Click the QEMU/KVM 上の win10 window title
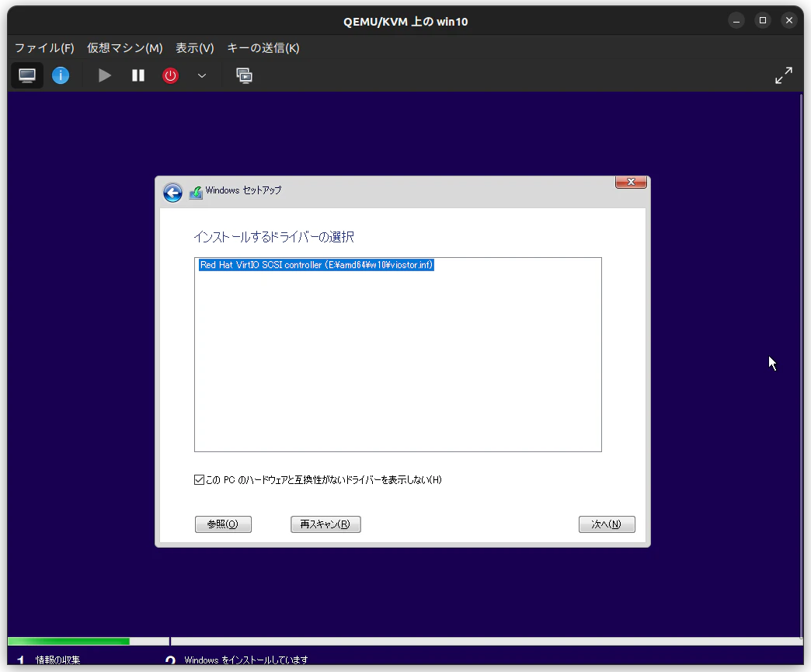The image size is (811, 672). point(405,21)
